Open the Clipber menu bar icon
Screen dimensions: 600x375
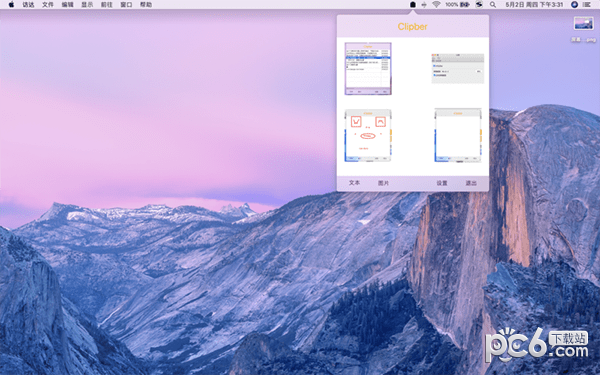tap(412, 5)
